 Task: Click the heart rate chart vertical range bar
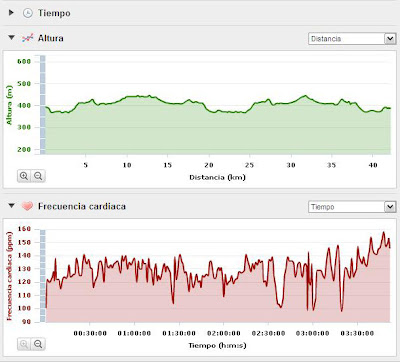(43, 276)
